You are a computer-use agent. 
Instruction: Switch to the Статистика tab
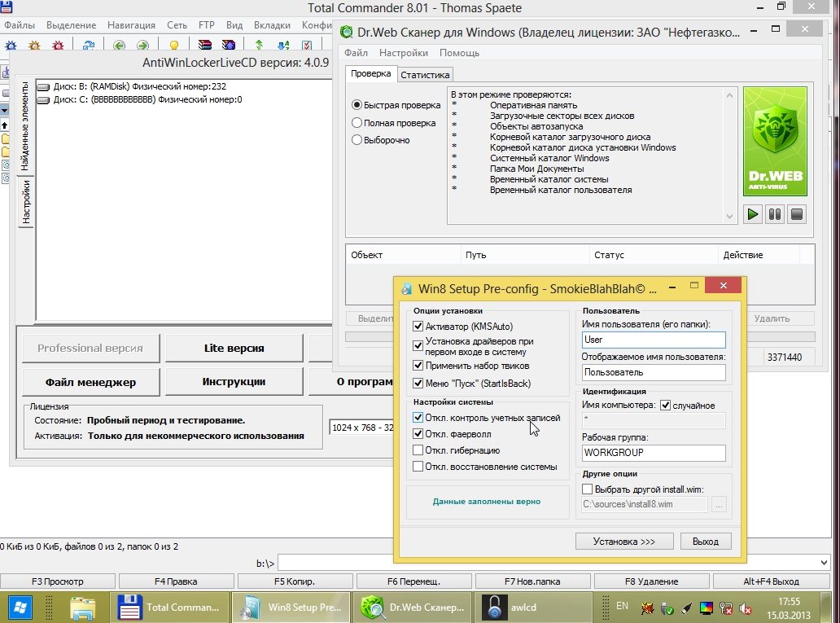click(424, 75)
